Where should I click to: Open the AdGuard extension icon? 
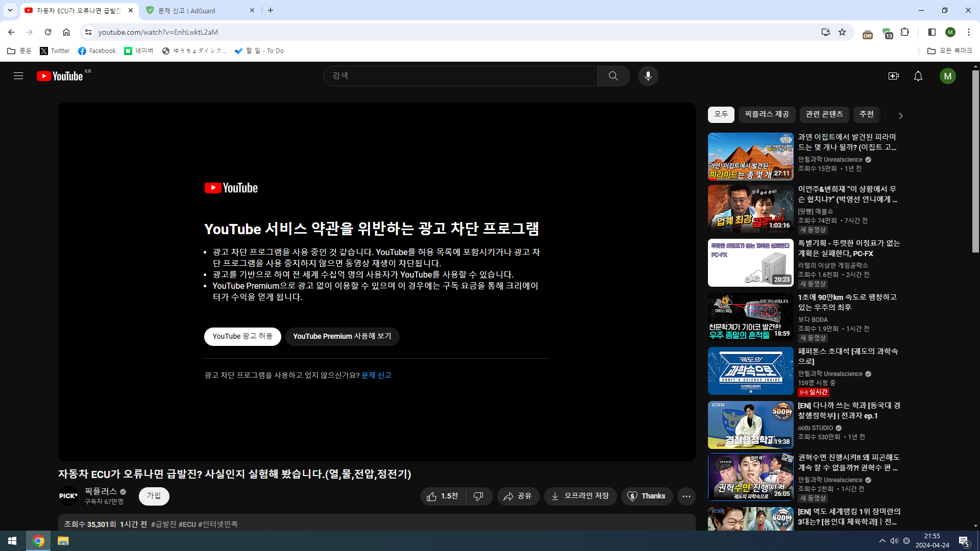click(888, 32)
